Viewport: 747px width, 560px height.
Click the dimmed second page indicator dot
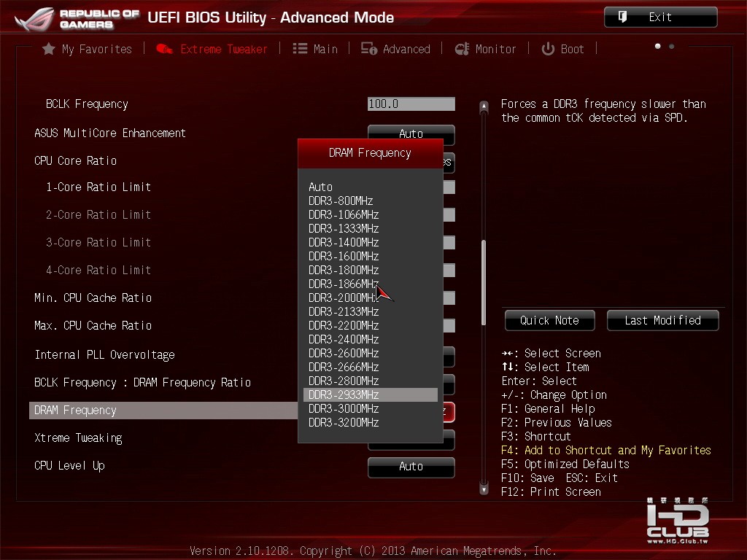pyautogui.click(x=672, y=46)
